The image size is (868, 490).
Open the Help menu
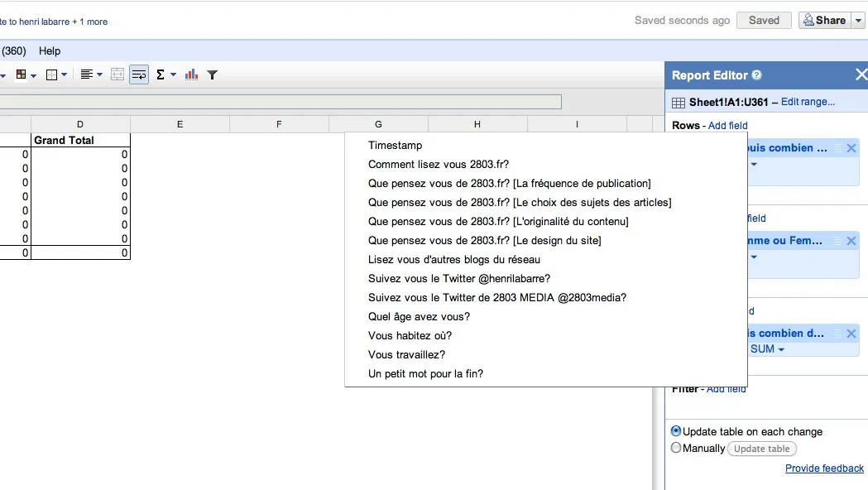tap(50, 51)
